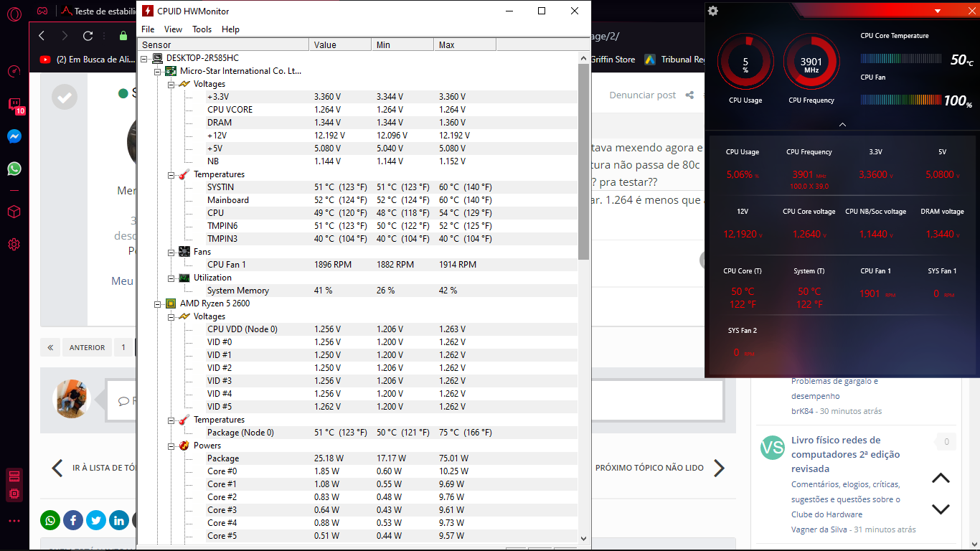Open MSI widget settings gear
980x551 pixels.
712,11
